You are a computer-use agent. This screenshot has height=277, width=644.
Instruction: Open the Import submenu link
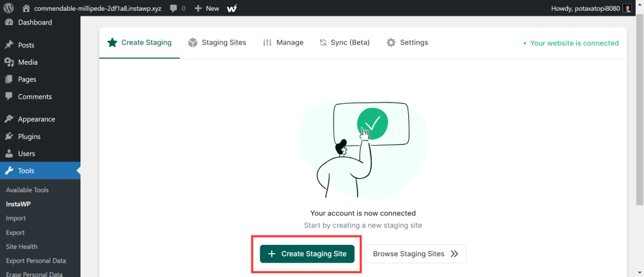click(x=16, y=219)
